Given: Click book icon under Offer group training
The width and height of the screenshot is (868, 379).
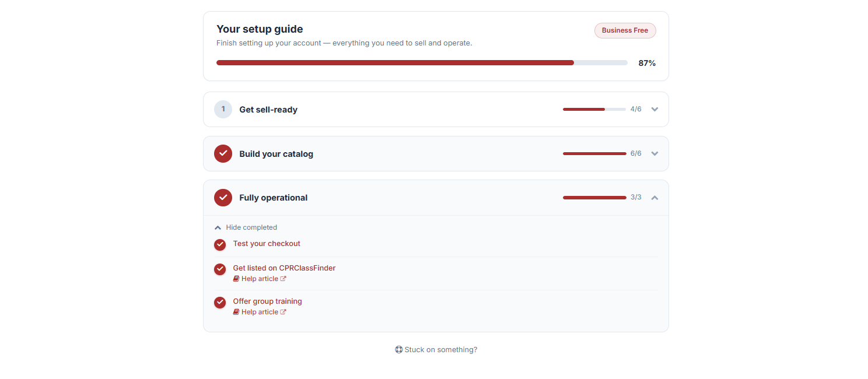Looking at the screenshot, I should tap(236, 312).
